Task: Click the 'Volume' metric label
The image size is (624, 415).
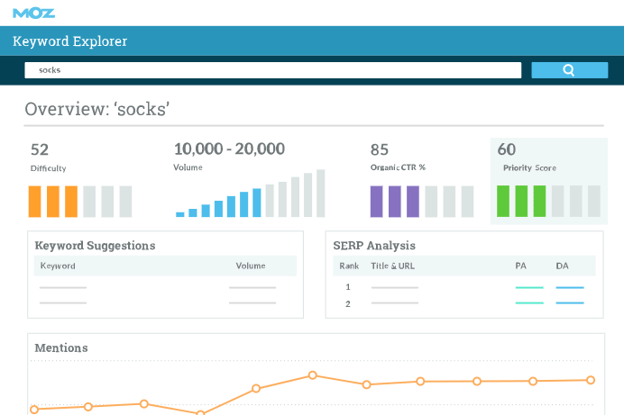Action: click(x=188, y=168)
